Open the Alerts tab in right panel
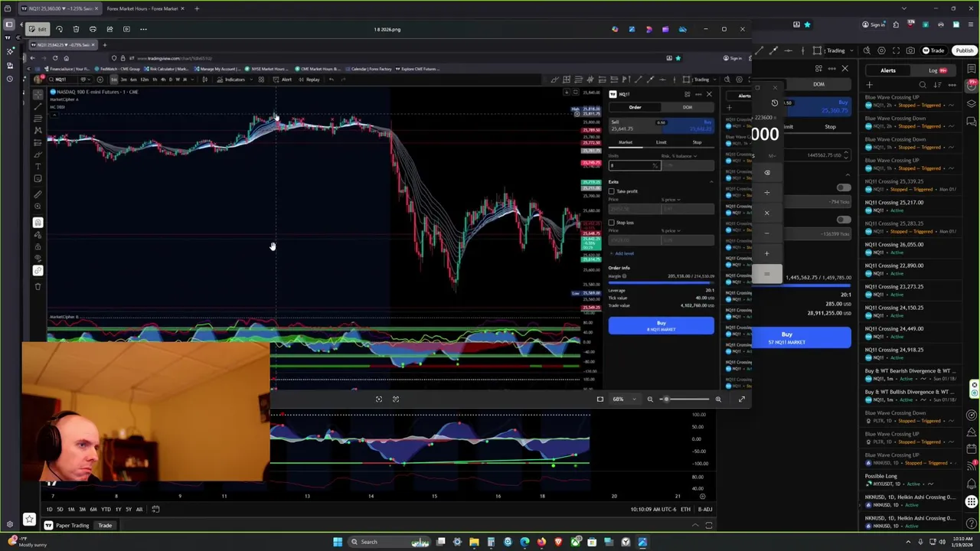The width and height of the screenshot is (980, 551). click(887, 70)
